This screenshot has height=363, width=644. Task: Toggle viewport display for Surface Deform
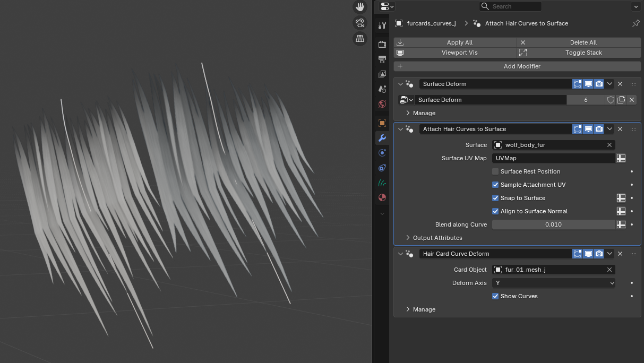[588, 84]
